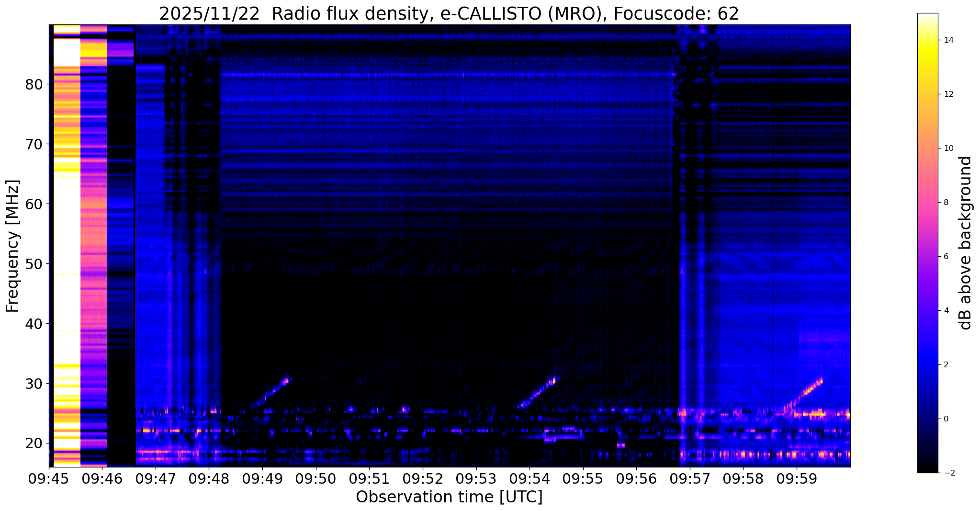Pick the 09:59 time tick label
This screenshot has width=980, height=511.
797,479
